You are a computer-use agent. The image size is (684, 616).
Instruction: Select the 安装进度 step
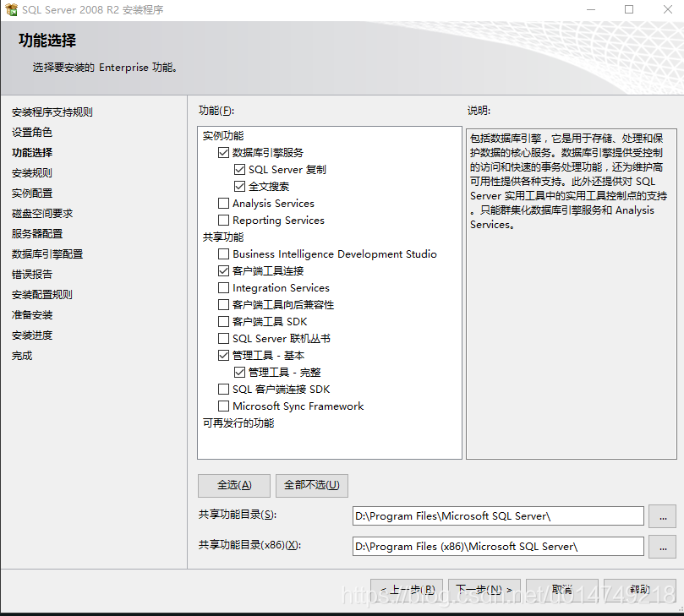[x=32, y=335]
